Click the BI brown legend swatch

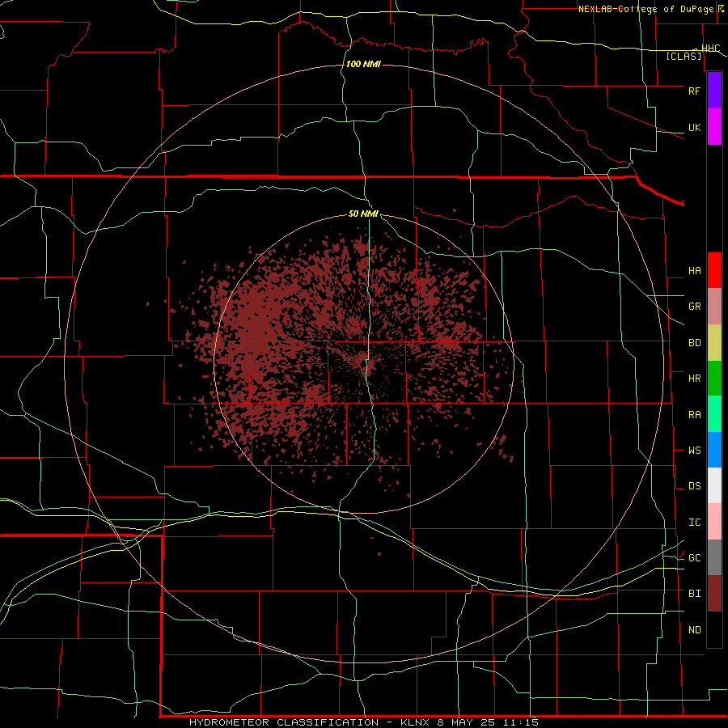pos(714,594)
